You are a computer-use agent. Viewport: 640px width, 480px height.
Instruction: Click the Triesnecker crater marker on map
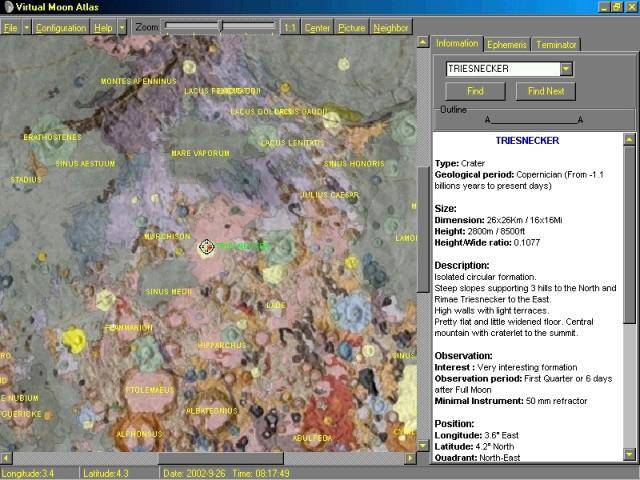pos(207,247)
